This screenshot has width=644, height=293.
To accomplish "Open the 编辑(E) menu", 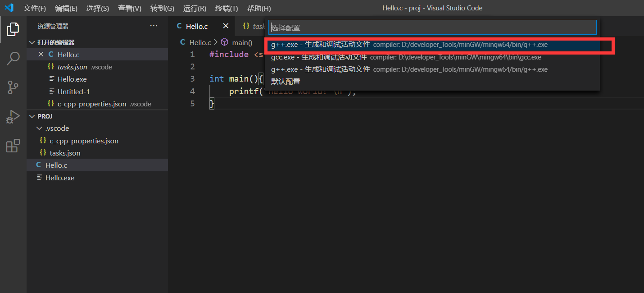I will point(66,8).
